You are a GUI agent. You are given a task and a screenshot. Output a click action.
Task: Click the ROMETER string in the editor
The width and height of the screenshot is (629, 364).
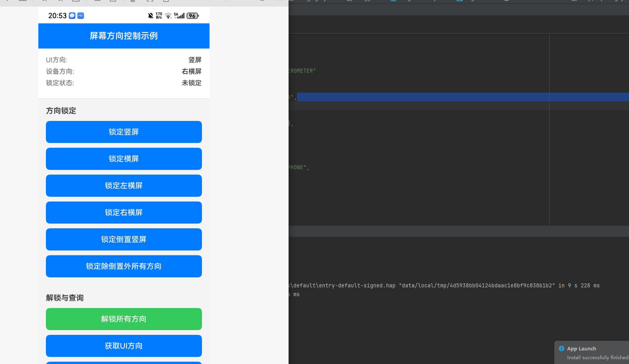coord(302,71)
